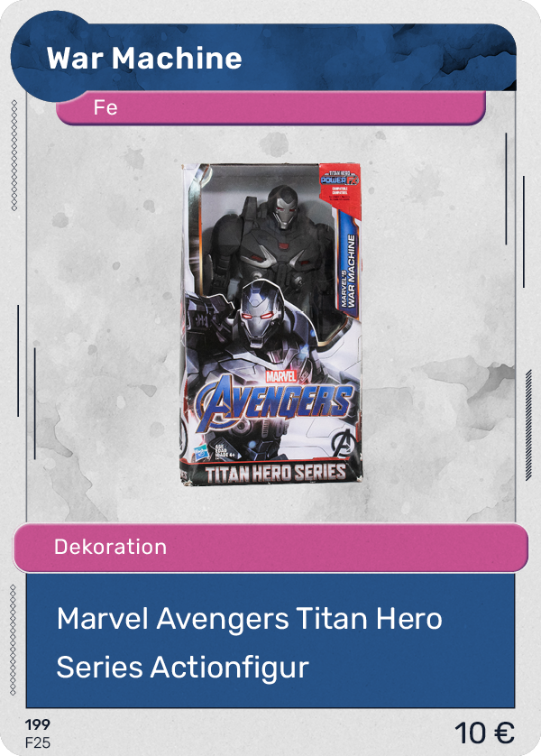Click the 10 € price
Image resolution: width=541 pixels, height=756 pixels.
click(484, 733)
